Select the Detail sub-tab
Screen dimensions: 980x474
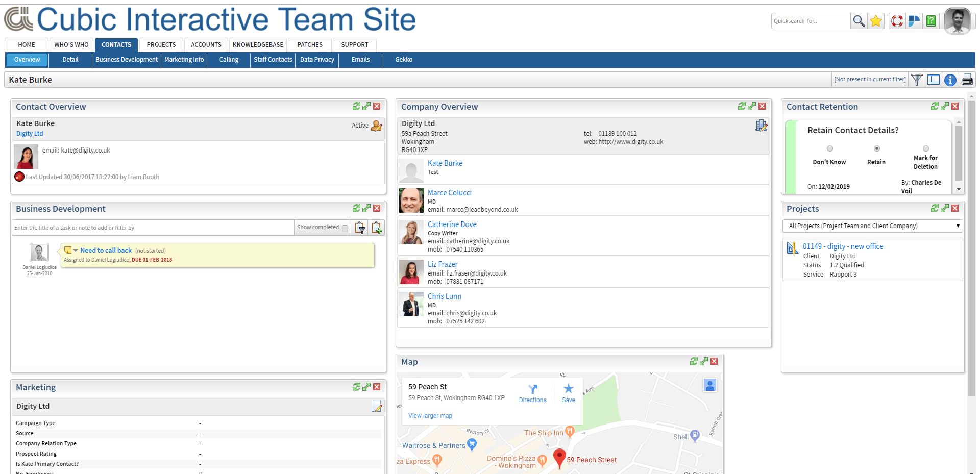70,60
